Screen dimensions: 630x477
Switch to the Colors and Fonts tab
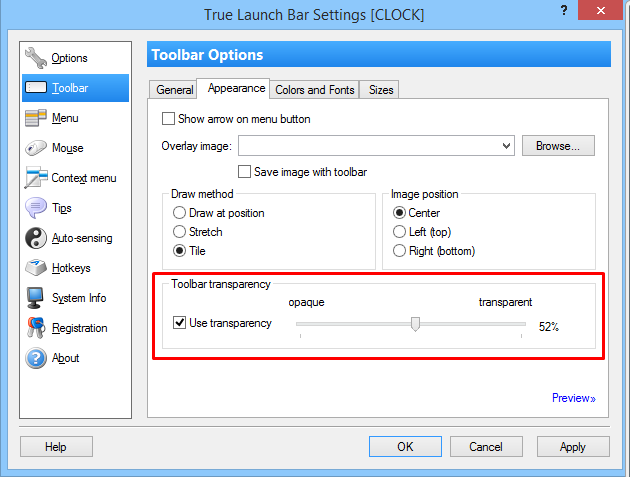(314, 90)
